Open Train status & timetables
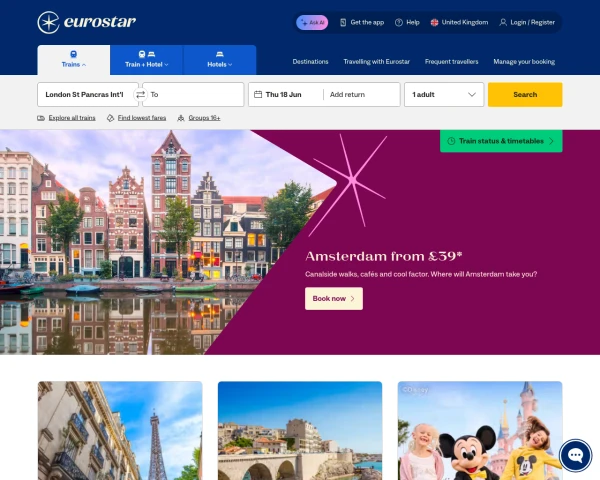This screenshot has width=600, height=480. point(501,141)
